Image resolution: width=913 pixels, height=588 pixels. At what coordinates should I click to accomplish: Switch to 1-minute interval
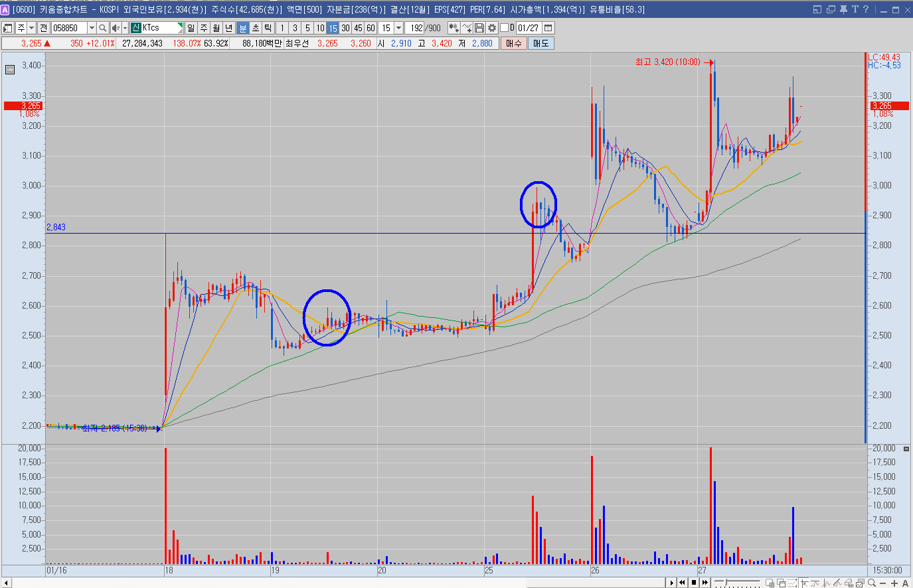(282, 28)
